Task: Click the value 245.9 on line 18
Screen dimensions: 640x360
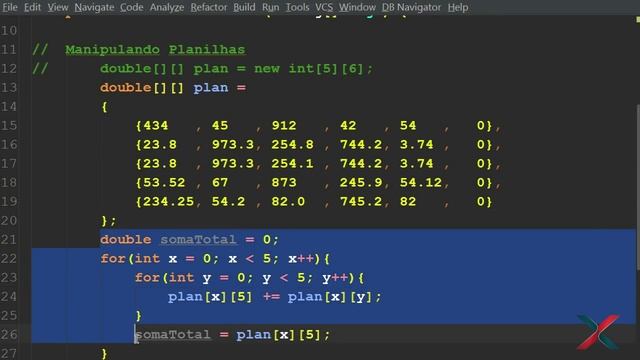Action: (361, 182)
